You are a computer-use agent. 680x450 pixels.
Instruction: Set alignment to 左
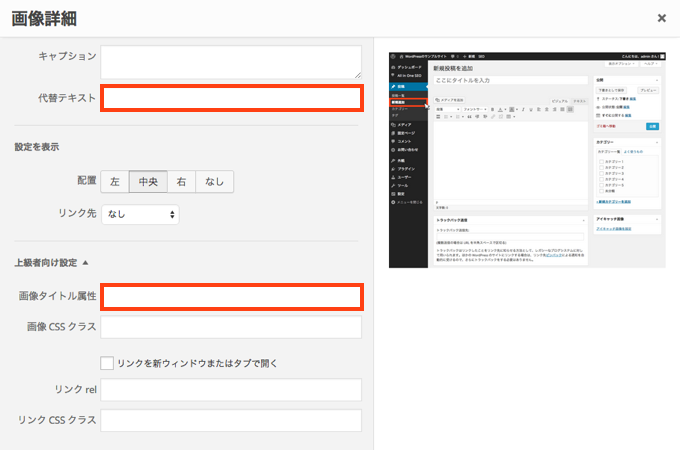coord(114,182)
